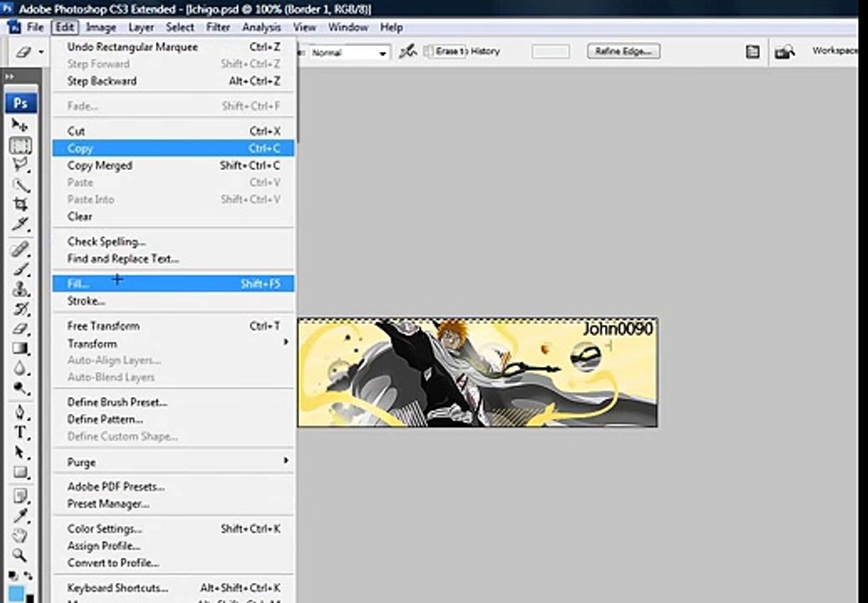This screenshot has height=603, width=868.
Task: Open the Help menu
Action: click(x=390, y=27)
